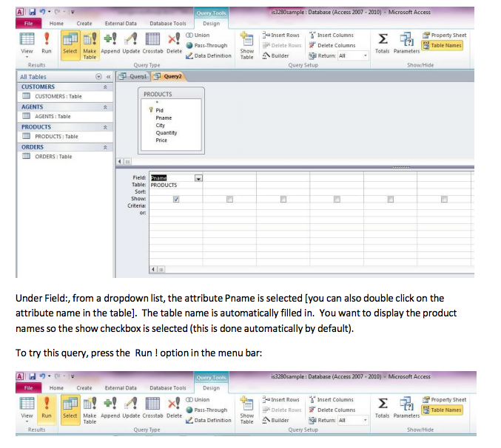Open Database Tools tab in upper ribbon
The image size is (501, 448).
(x=168, y=24)
